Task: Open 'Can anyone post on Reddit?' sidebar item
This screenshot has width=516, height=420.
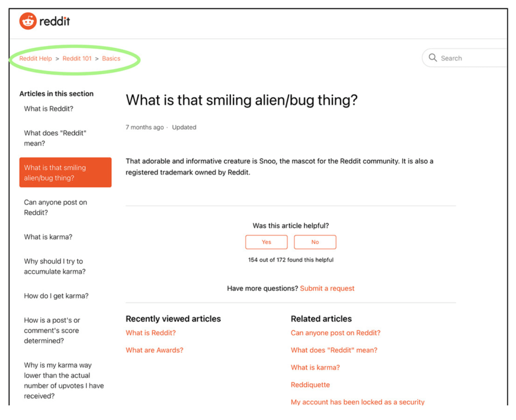Action: [55, 207]
